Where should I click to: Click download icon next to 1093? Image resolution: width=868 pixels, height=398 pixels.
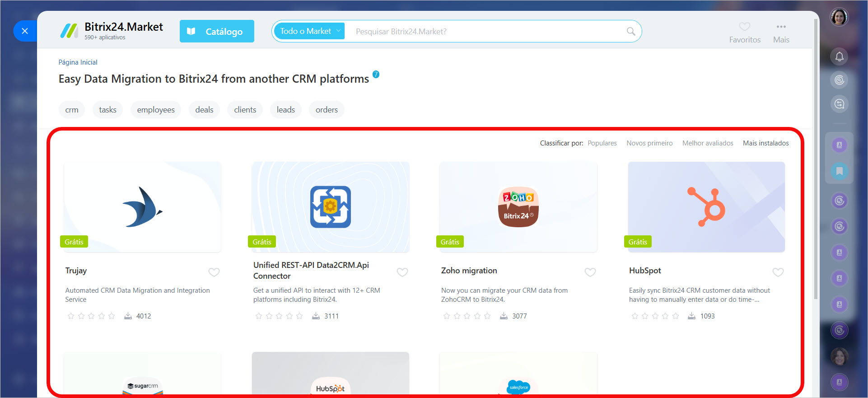pos(691,316)
